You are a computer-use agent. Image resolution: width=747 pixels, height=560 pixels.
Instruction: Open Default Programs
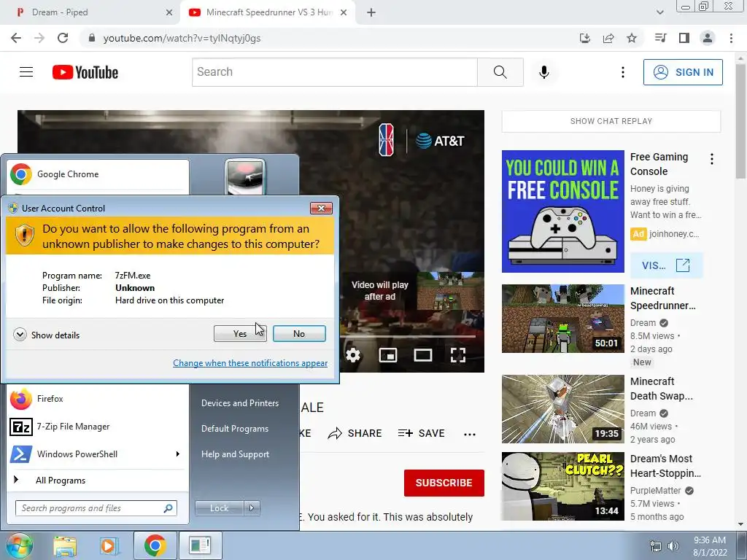pyautogui.click(x=234, y=429)
